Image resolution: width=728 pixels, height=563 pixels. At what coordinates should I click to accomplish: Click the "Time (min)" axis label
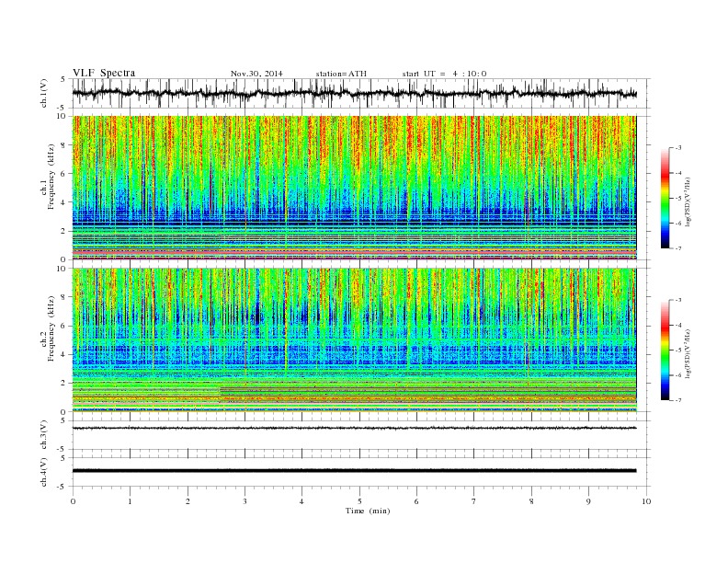coord(368,511)
